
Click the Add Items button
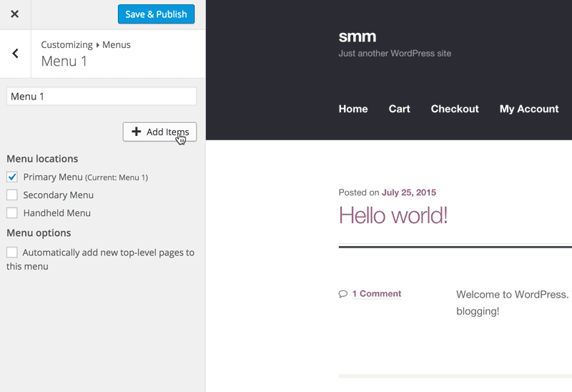159,132
